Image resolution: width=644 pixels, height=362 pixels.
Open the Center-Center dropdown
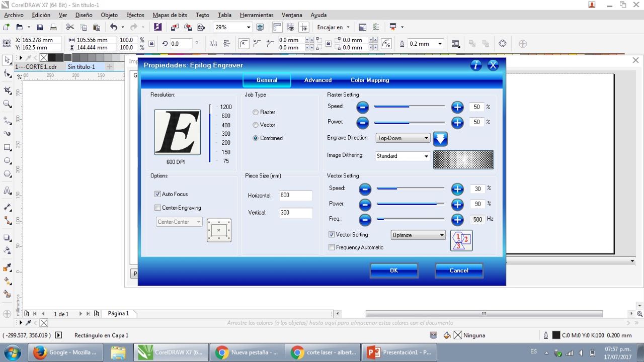(179, 222)
